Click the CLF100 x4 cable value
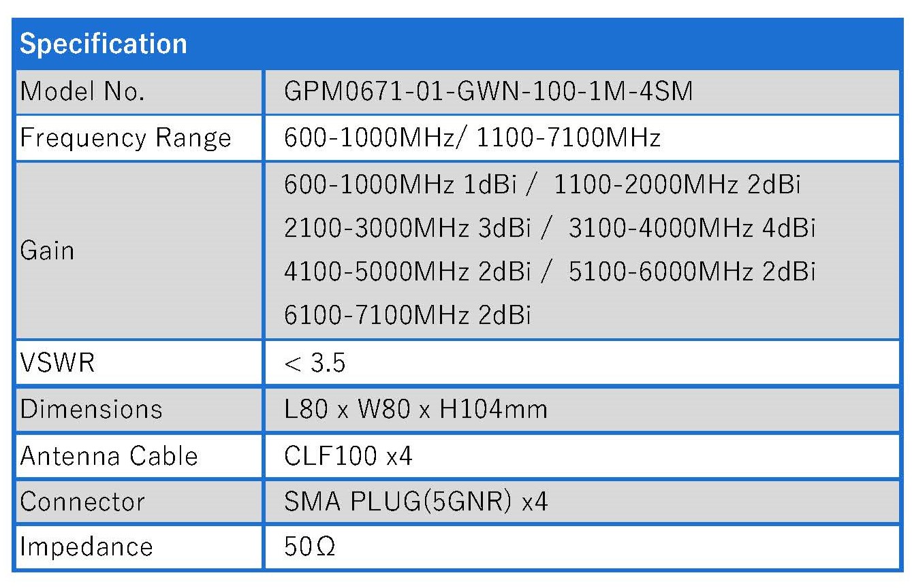The height and width of the screenshot is (588, 912). pyautogui.click(x=348, y=455)
